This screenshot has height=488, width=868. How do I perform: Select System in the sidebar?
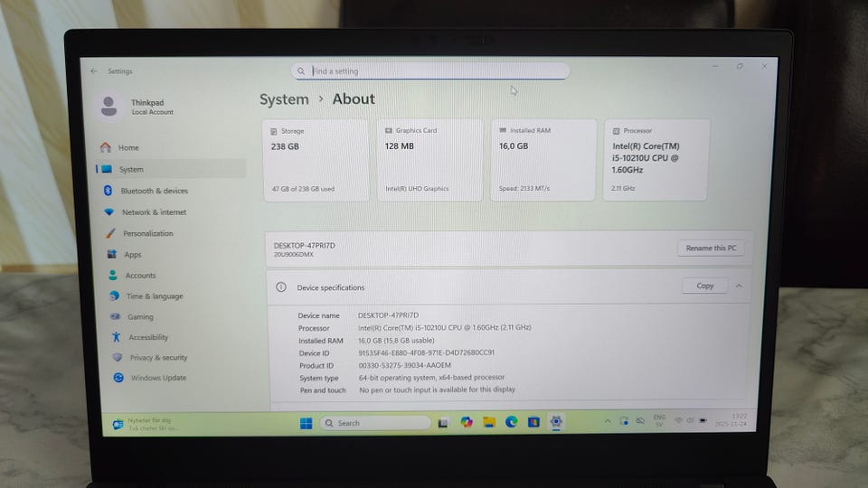click(171, 169)
